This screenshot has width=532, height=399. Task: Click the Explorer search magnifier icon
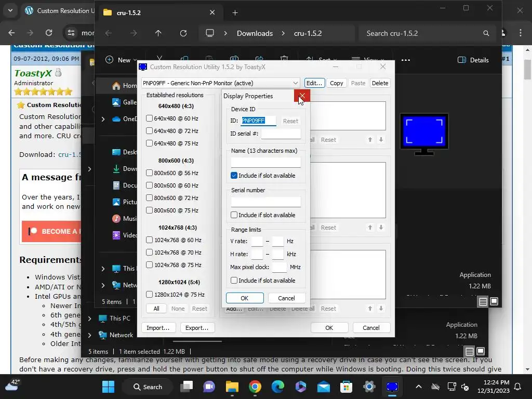click(486, 33)
